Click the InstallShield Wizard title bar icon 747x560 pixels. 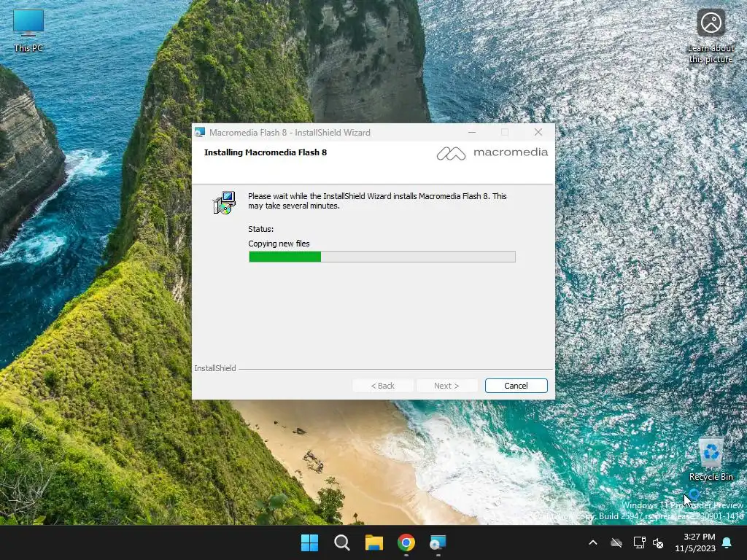(200, 133)
